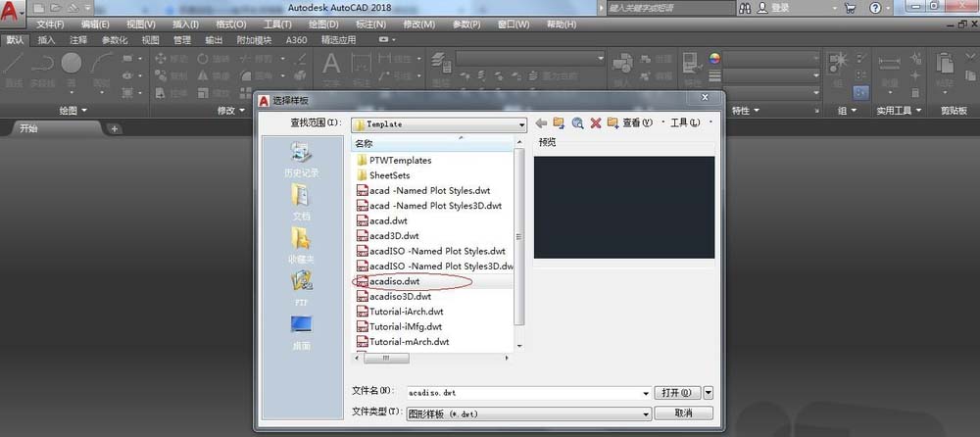This screenshot has height=437, width=980.
Task: Click the binoculars search icon in title bar
Action: click(745, 8)
